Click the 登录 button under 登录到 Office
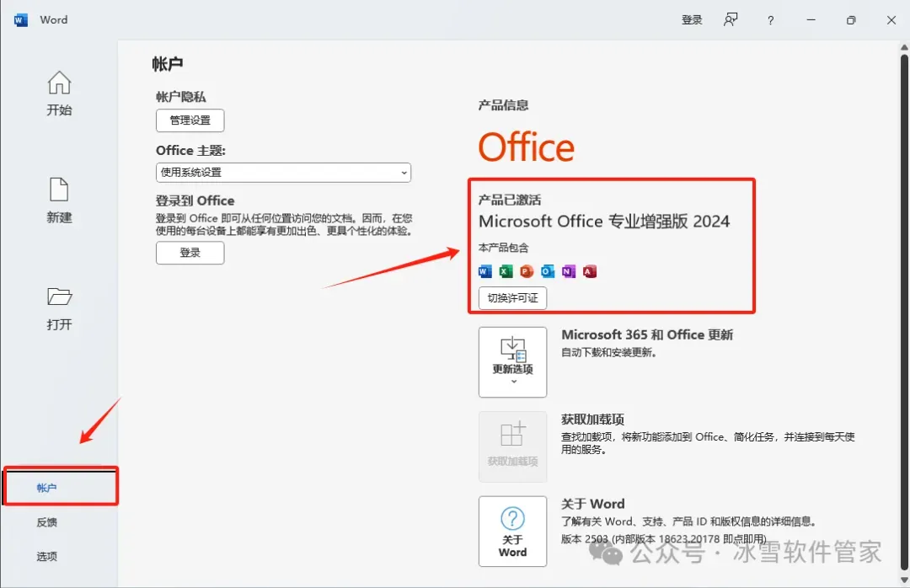This screenshot has width=910, height=588. [190, 253]
